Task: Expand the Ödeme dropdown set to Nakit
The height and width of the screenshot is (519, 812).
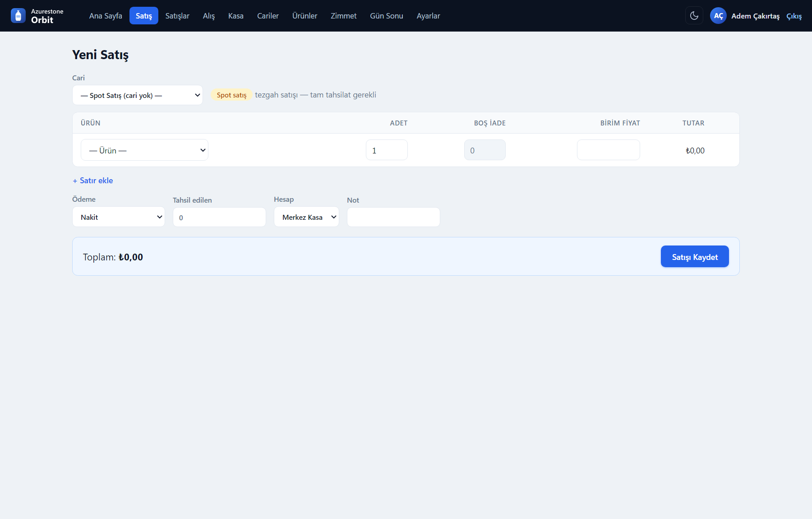Action: pyautogui.click(x=119, y=217)
